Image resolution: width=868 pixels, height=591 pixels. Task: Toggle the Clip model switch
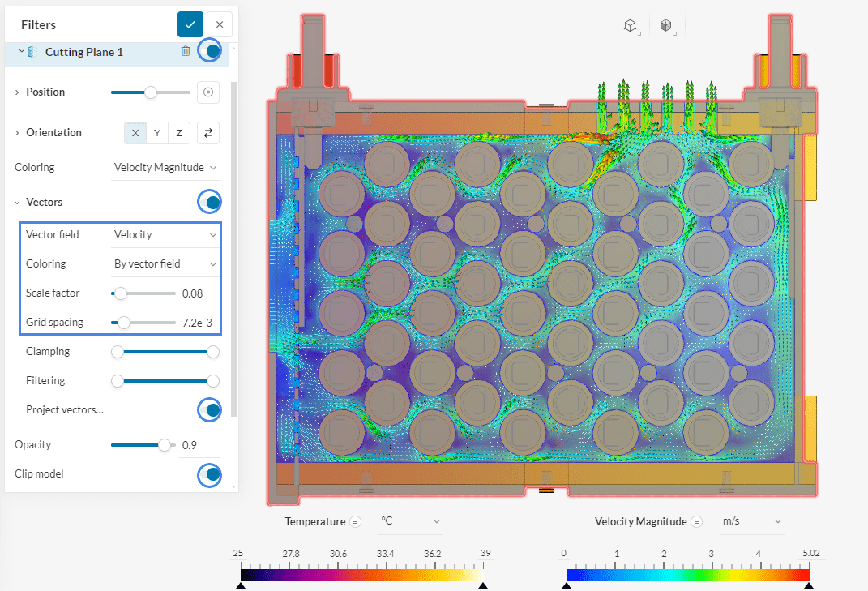point(210,474)
